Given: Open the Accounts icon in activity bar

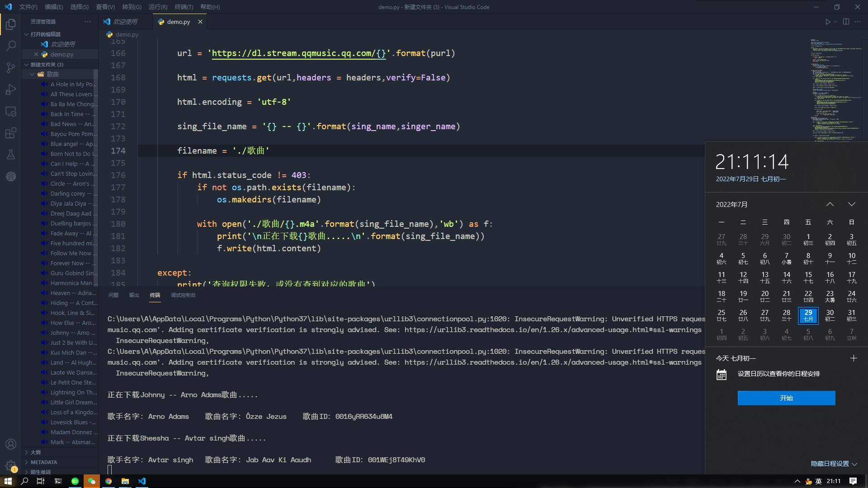Looking at the screenshot, I should click(x=11, y=444).
